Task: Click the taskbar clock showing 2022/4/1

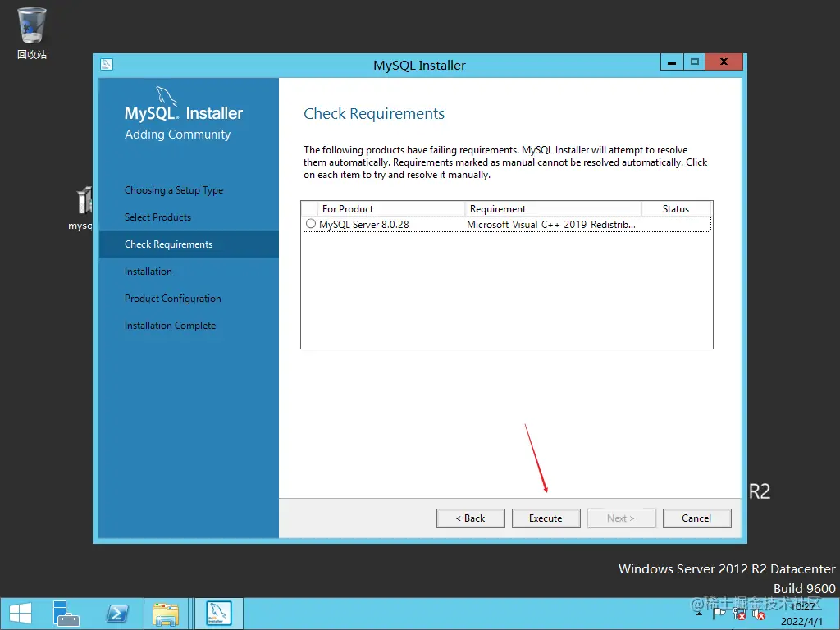Action: [801, 614]
